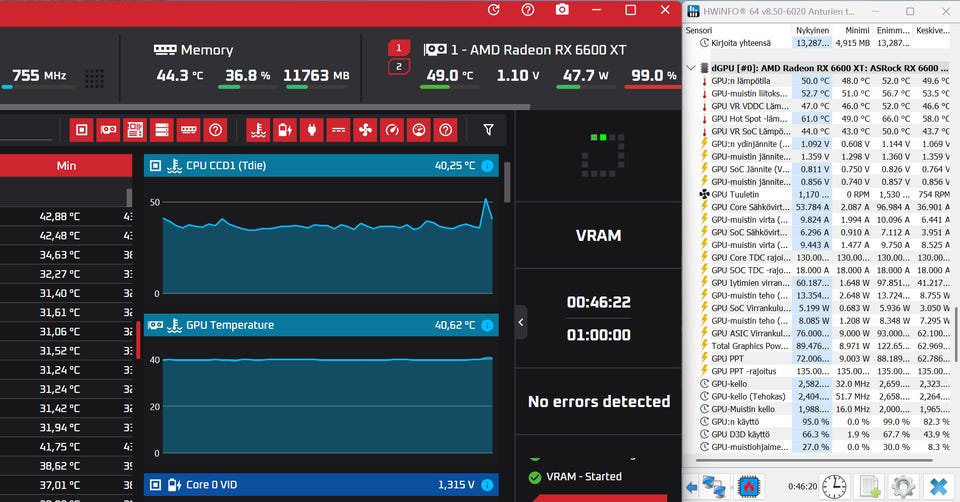The height and width of the screenshot is (502, 960).
Task: Click the question-mark filter beside the funnel
Action: pos(446,130)
